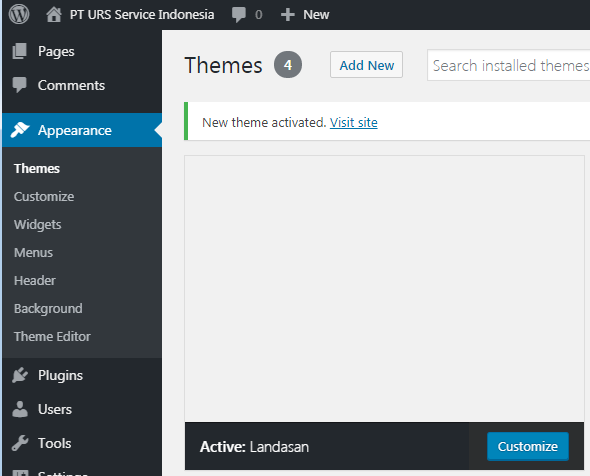
Task: Focus the Search installed themes field
Action: pyautogui.click(x=508, y=65)
